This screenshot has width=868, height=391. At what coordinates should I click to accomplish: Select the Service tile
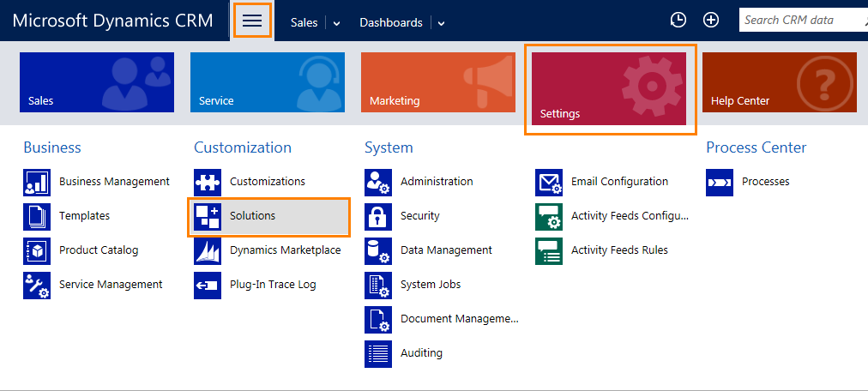click(x=267, y=82)
